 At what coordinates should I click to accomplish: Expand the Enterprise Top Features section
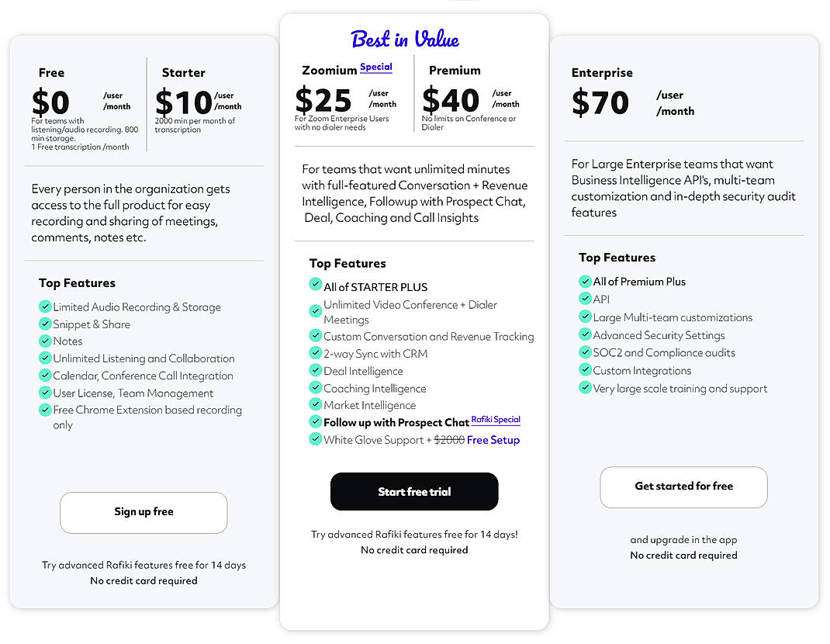click(x=617, y=257)
